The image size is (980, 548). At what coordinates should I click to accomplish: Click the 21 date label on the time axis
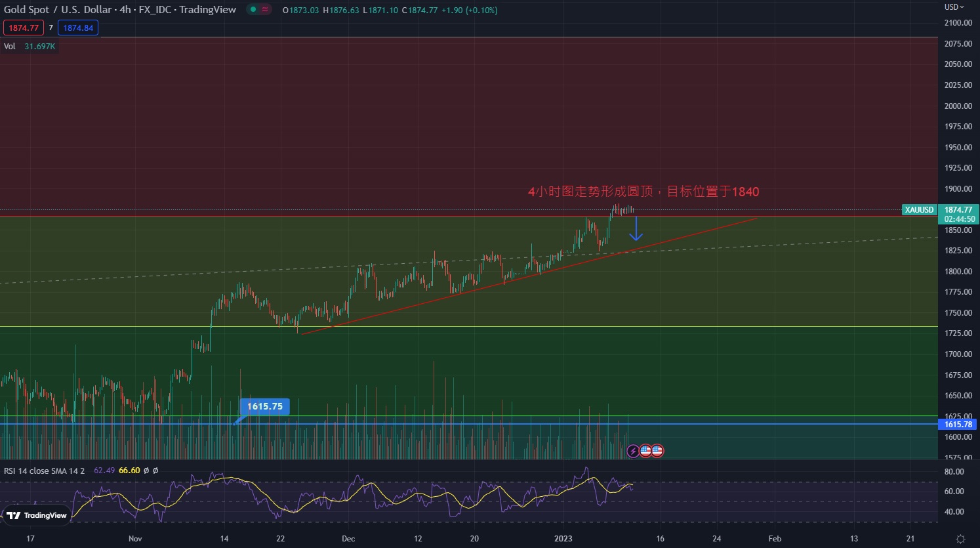tap(910, 539)
